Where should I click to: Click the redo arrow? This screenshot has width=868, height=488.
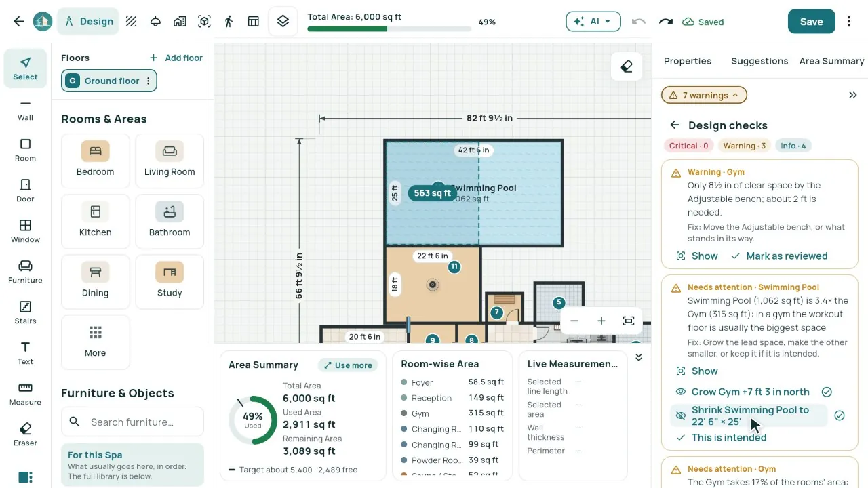(666, 22)
